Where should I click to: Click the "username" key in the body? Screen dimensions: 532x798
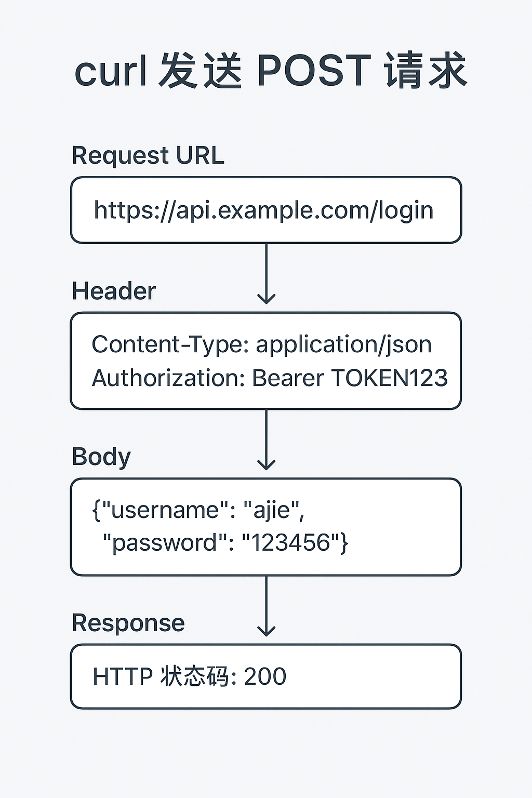pos(164,510)
